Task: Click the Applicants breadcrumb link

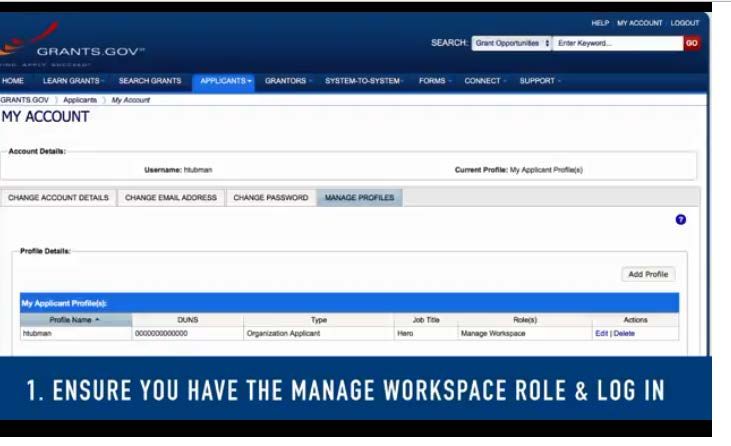Action: 80,100
